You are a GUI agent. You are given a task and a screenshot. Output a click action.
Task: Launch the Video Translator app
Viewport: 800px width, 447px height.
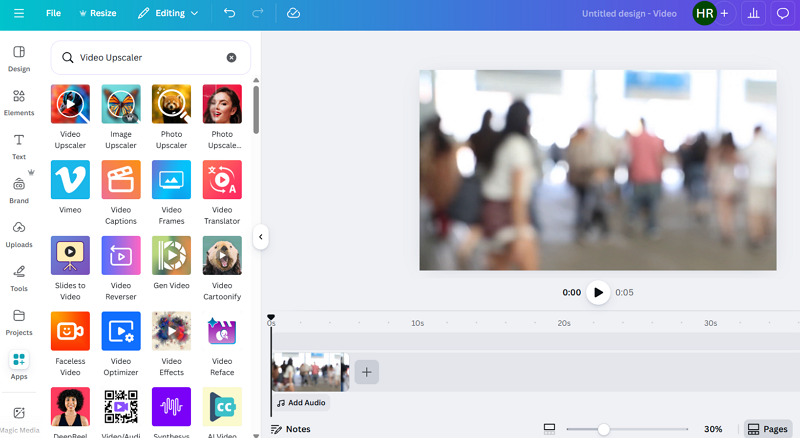222,180
